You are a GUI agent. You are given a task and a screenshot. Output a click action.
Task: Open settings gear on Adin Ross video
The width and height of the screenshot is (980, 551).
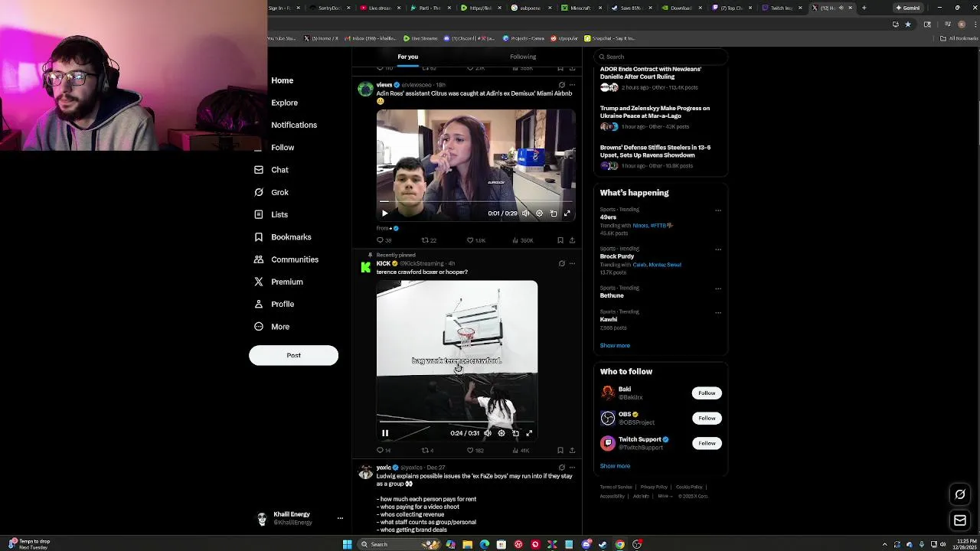tap(539, 214)
